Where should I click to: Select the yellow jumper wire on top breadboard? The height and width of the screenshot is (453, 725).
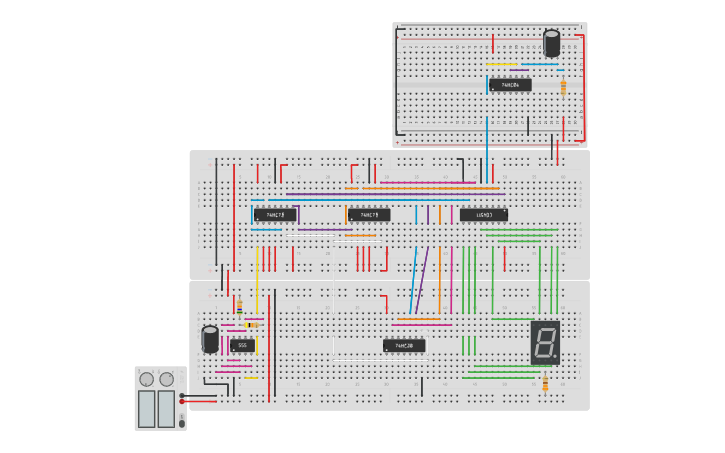click(x=501, y=65)
